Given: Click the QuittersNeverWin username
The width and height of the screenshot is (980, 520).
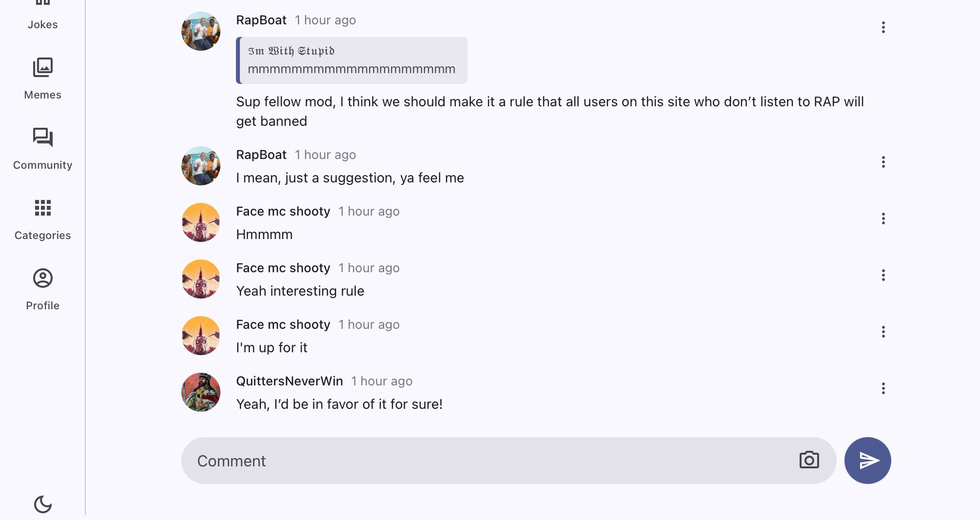Looking at the screenshot, I should pos(289,381).
